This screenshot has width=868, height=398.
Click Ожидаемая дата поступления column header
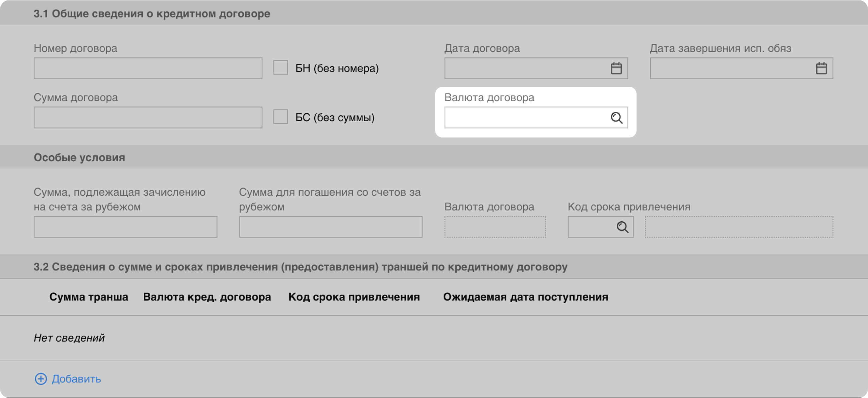click(x=525, y=297)
